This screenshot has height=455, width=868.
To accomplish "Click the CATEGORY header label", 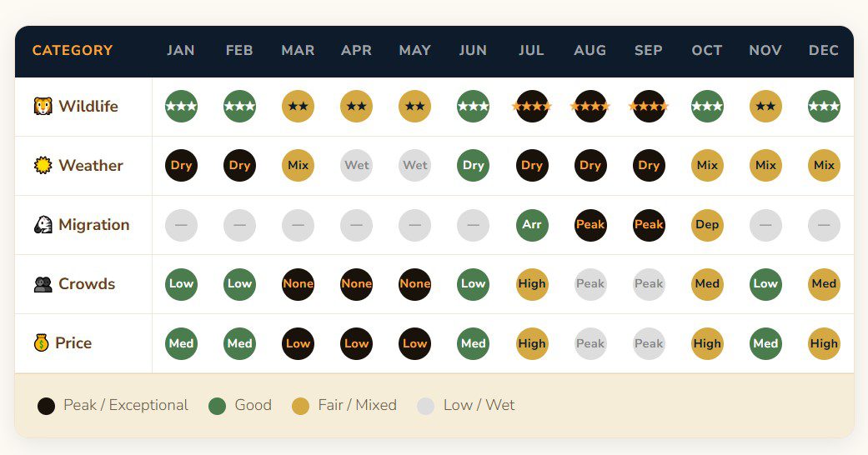I will (x=73, y=51).
